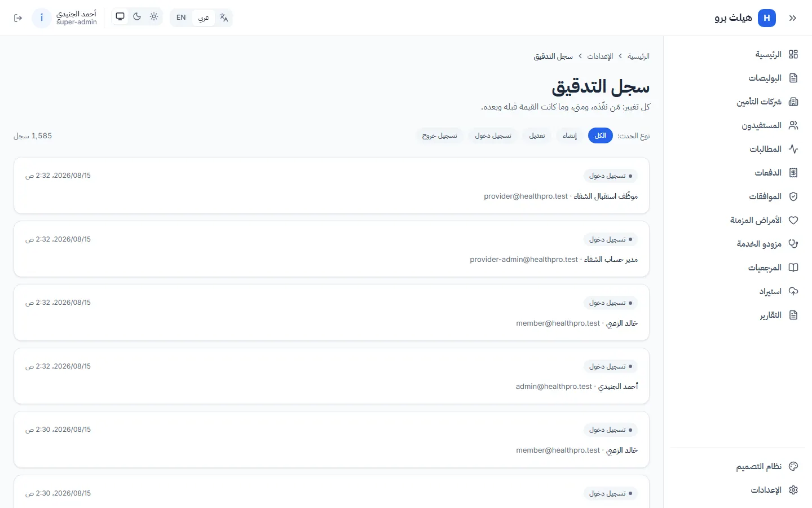812x508 pixels.
Task: Enable dark mode with the moon button
Action: 137,17
